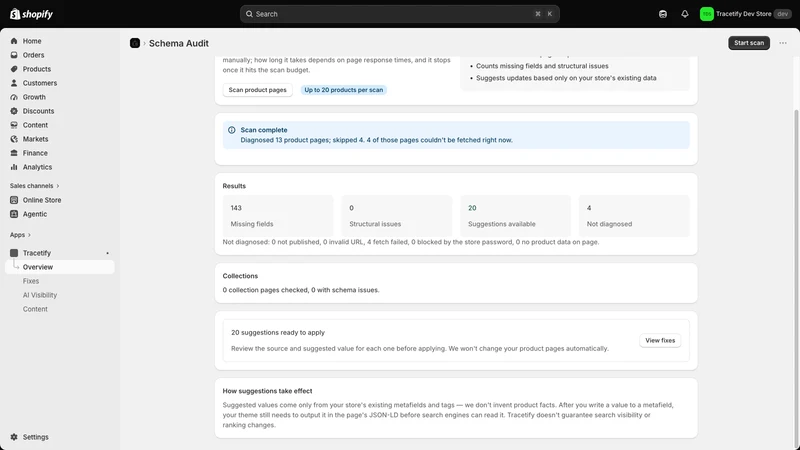Click the Scan complete info icon
This screenshot has width=800, height=450.
232,130
